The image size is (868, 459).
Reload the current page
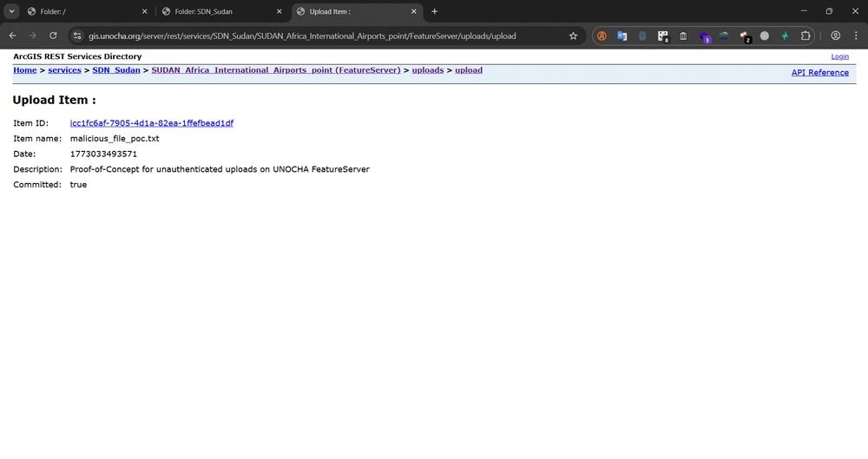(53, 36)
